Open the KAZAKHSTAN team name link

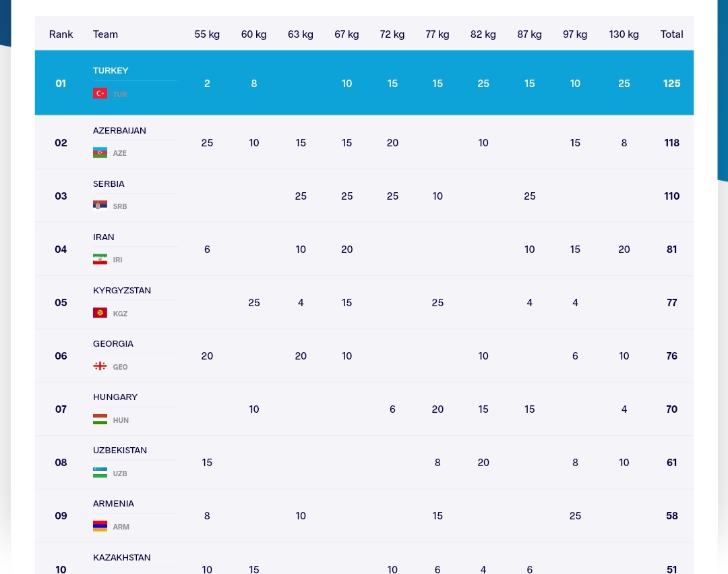[121, 558]
